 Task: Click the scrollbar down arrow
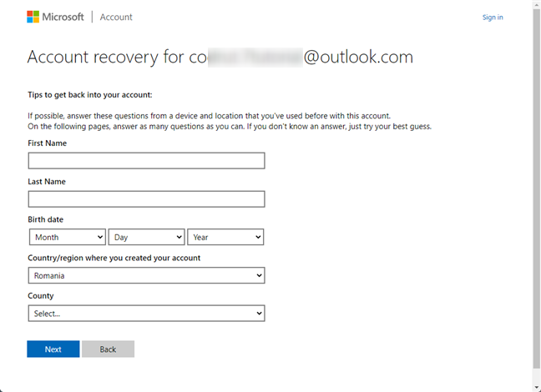537,388
